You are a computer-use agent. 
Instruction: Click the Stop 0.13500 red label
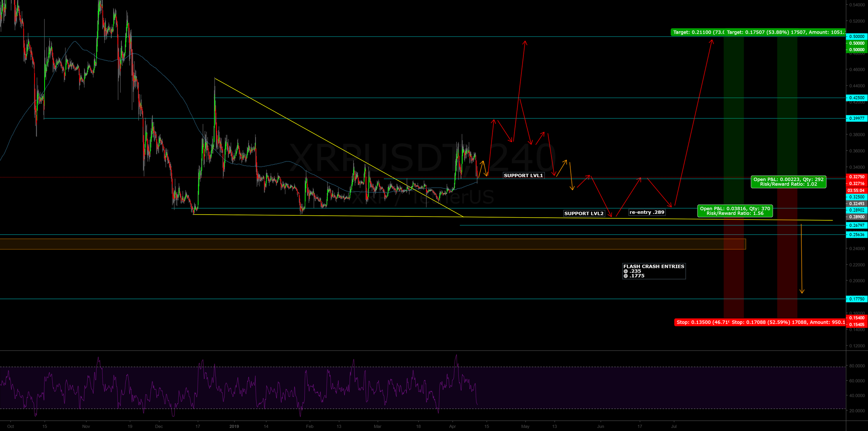[x=702, y=322]
